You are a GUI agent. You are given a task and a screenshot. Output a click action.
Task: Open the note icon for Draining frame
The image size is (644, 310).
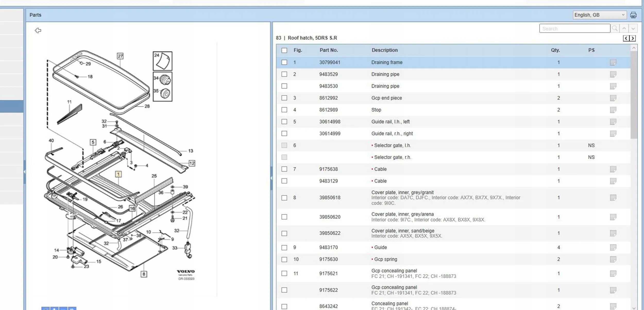pos(613,62)
